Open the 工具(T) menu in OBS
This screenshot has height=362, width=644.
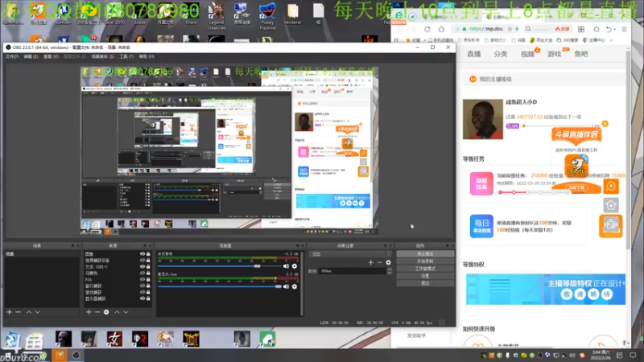click(126, 56)
